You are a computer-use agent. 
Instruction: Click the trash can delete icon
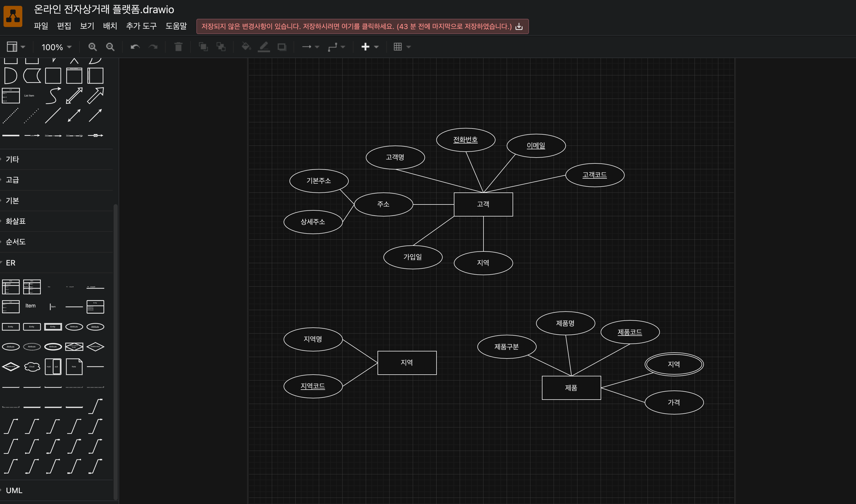tap(178, 47)
